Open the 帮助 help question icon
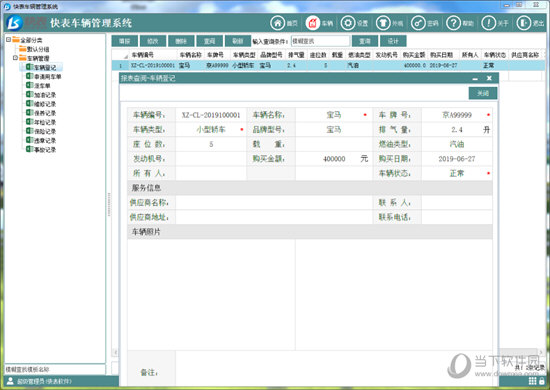Image resolution: width=550 pixels, height=390 pixels. pos(453,23)
